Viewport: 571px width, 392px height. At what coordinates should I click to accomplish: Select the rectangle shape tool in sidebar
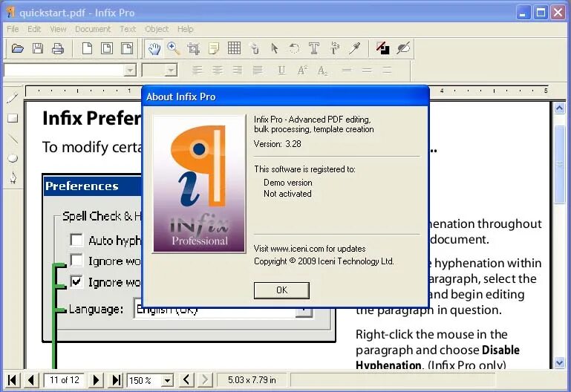coord(13,118)
